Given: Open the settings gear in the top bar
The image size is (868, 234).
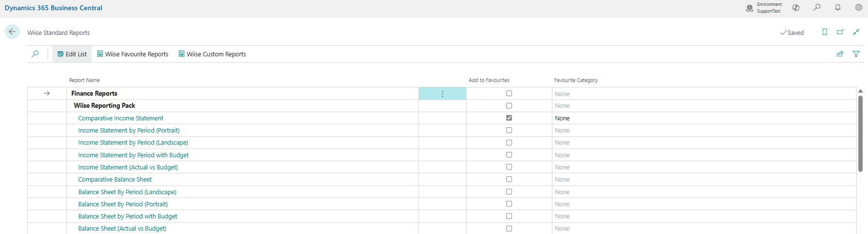Looking at the screenshot, I should pos(858,7).
